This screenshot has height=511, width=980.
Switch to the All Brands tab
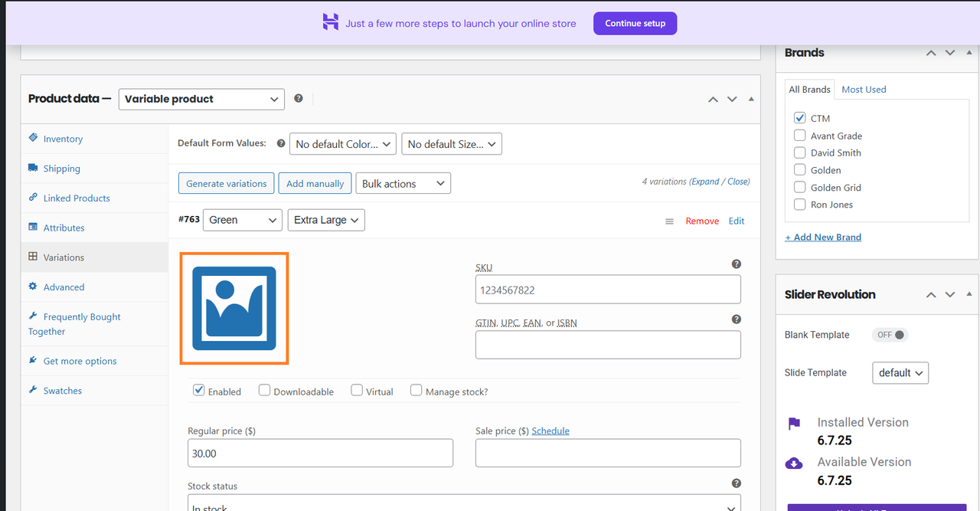point(810,89)
